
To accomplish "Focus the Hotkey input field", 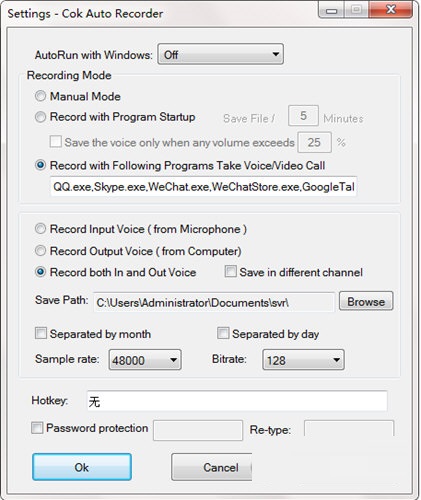I will click(237, 401).
